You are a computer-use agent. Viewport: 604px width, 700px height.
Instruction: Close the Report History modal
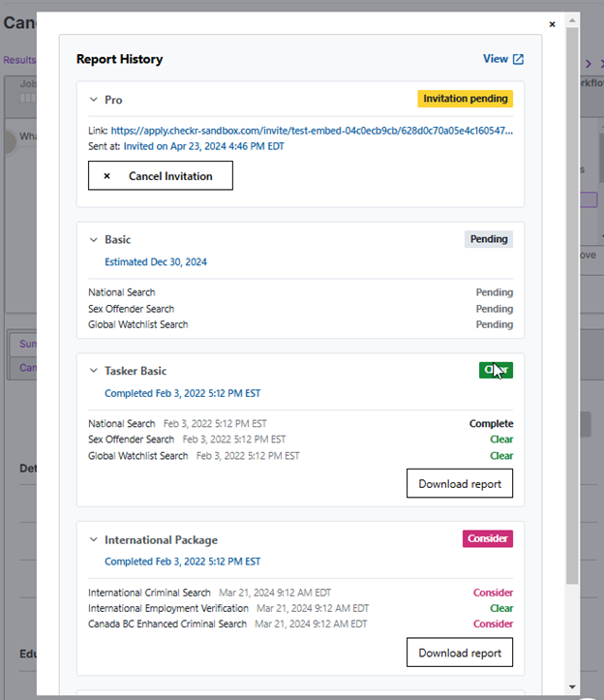coord(553,24)
